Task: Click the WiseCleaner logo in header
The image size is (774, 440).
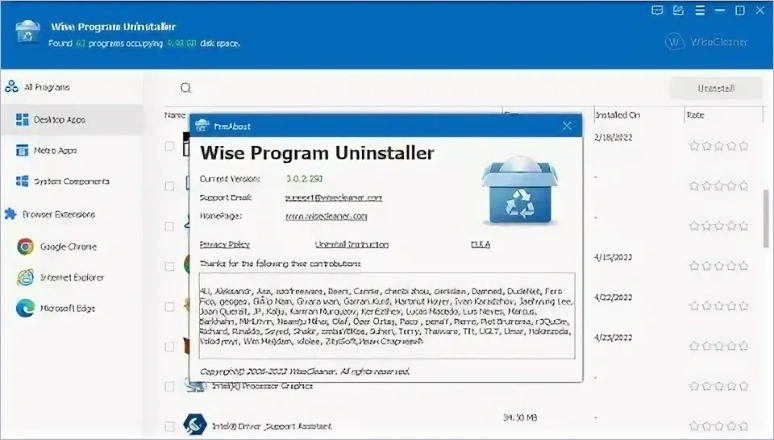Action: pos(706,42)
